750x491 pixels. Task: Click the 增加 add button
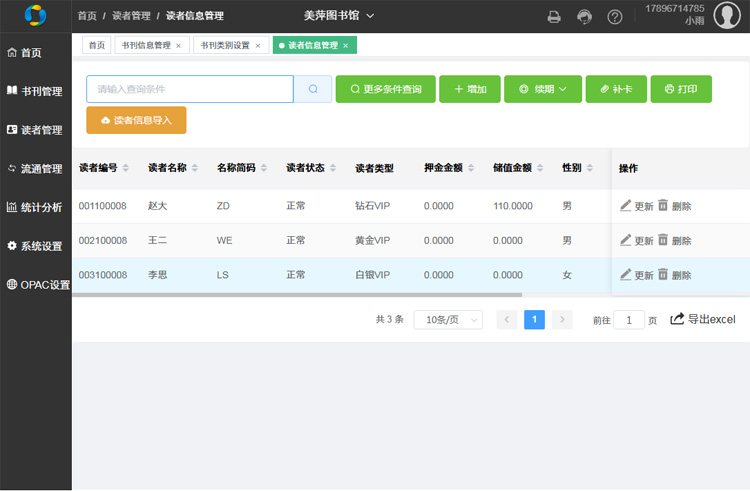469,89
